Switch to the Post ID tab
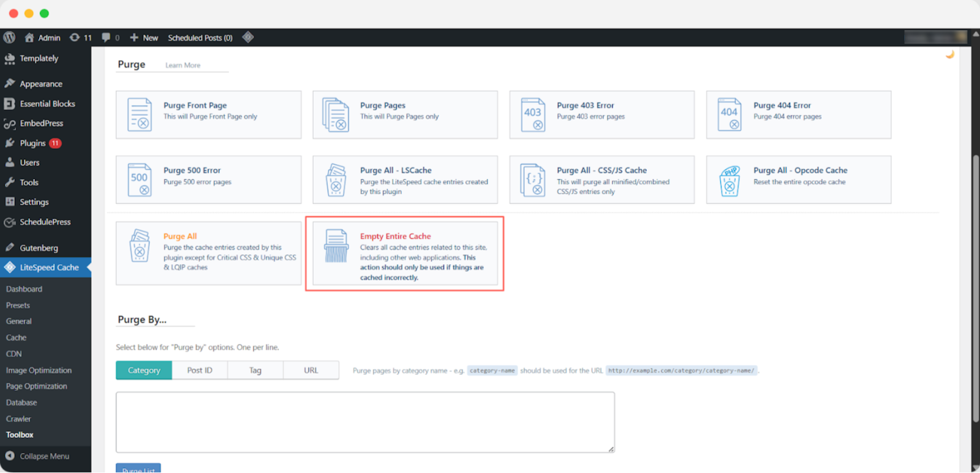This screenshot has height=473, width=980. pos(200,370)
